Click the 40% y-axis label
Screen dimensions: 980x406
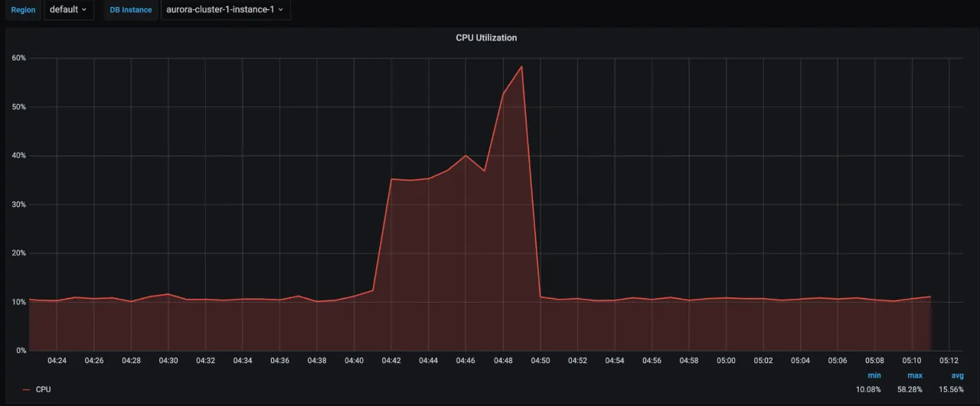(19, 156)
